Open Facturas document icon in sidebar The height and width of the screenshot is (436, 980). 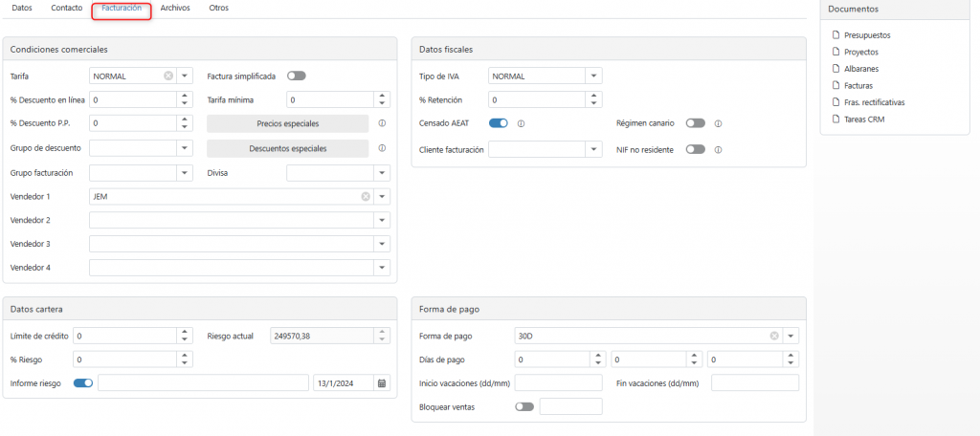(835, 85)
